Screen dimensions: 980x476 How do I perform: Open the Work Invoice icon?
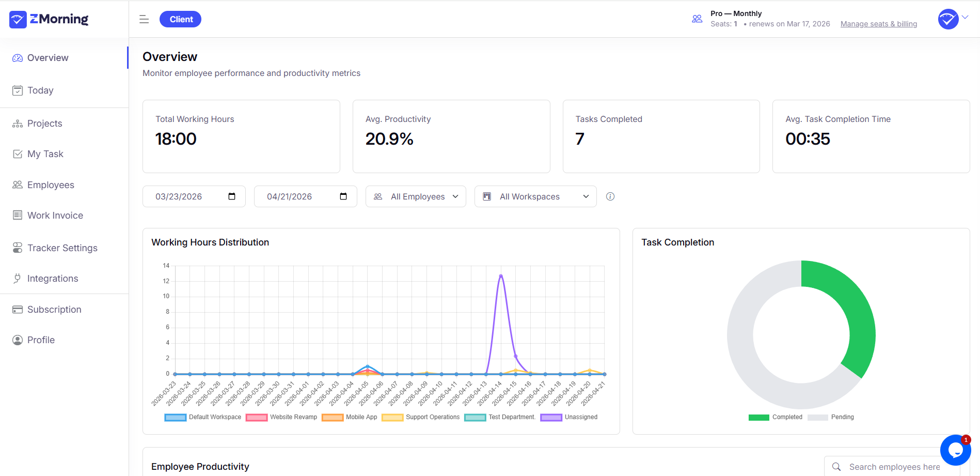coord(17,215)
